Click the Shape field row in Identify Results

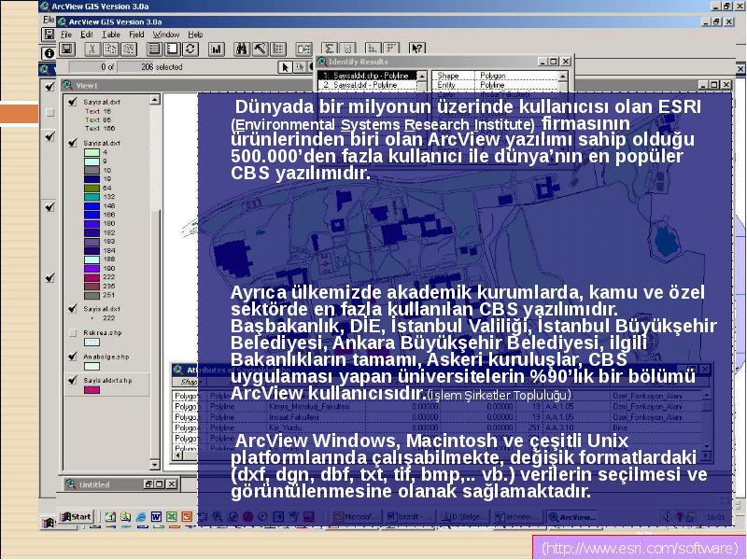coord(496,76)
